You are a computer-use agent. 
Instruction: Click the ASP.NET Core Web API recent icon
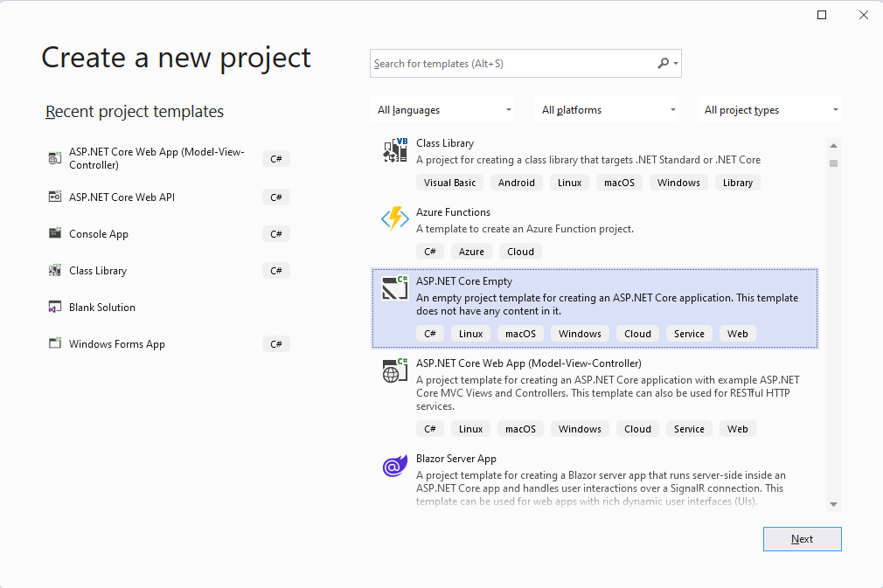pos(54,197)
